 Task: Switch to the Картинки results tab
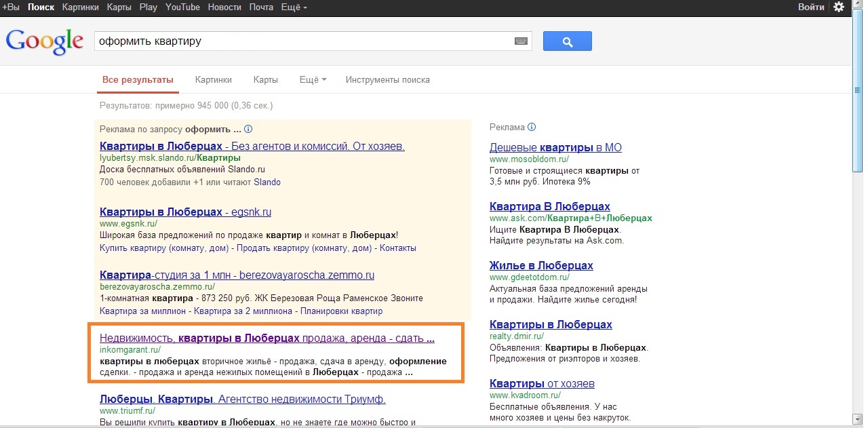pos(213,79)
